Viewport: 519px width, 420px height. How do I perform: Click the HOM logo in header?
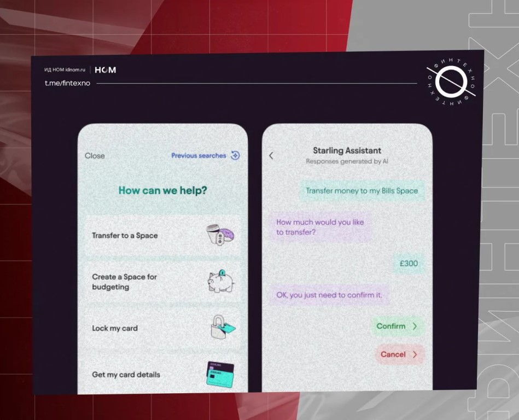pyautogui.click(x=105, y=70)
